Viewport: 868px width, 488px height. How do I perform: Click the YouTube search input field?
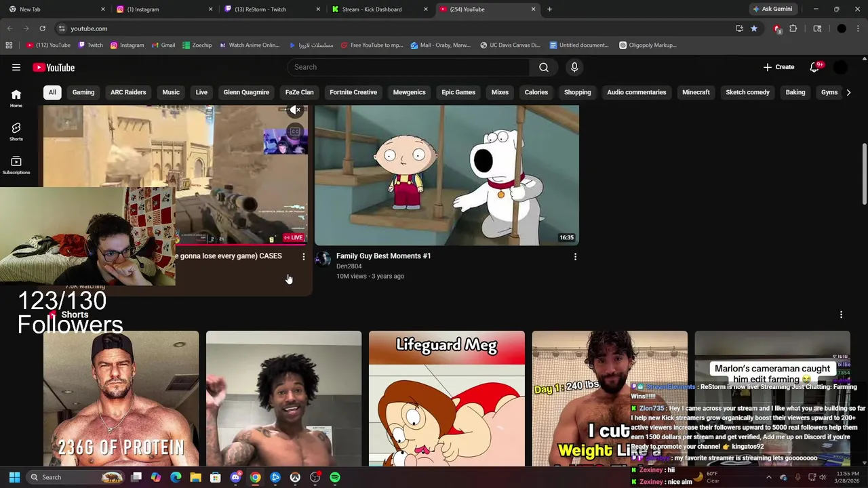click(408, 67)
